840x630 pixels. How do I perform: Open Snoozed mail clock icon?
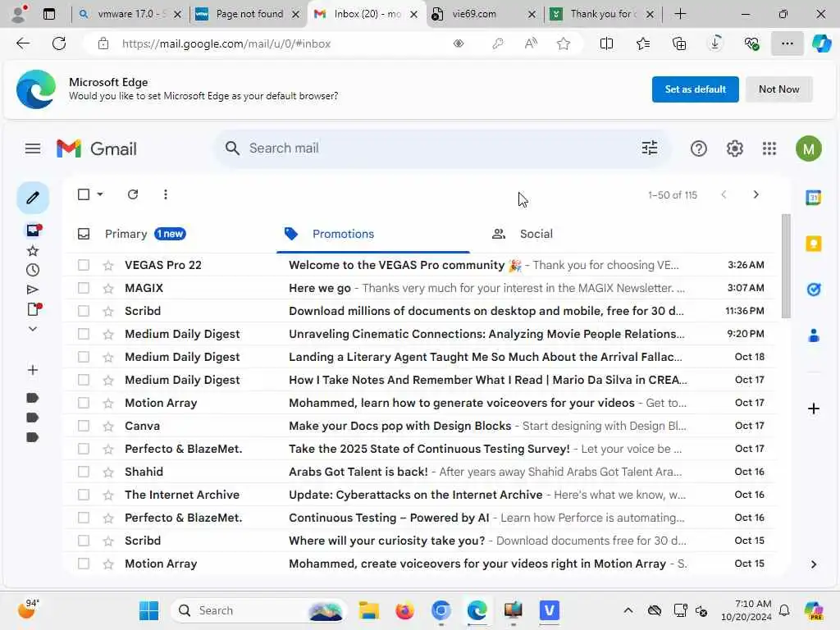(33, 270)
